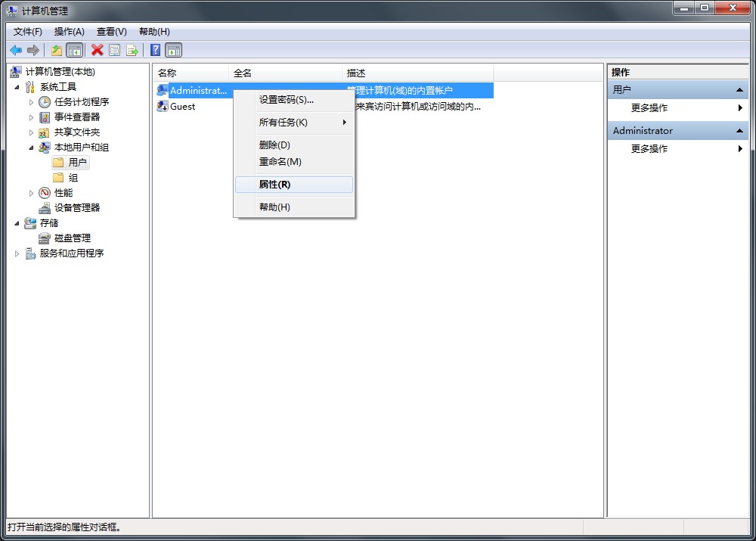Choose 属性(R) in the context menu
Viewport: 756px width, 541px height.
274,185
